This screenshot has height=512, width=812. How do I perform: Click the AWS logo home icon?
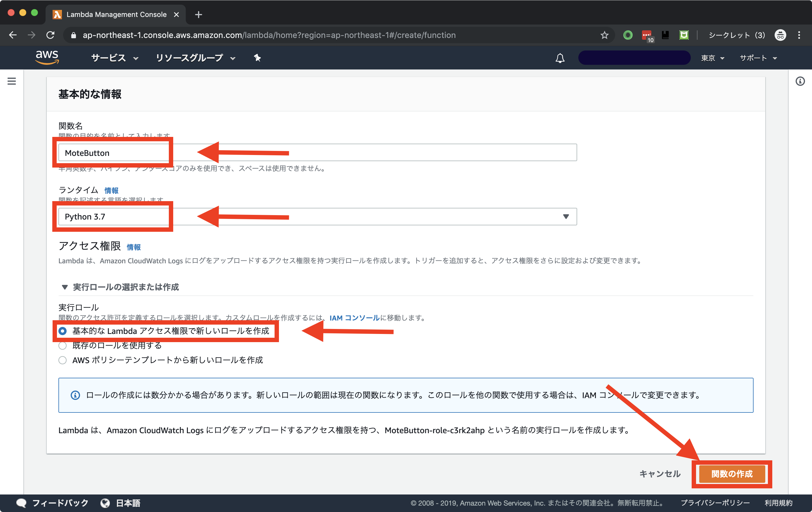pos(47,58)
